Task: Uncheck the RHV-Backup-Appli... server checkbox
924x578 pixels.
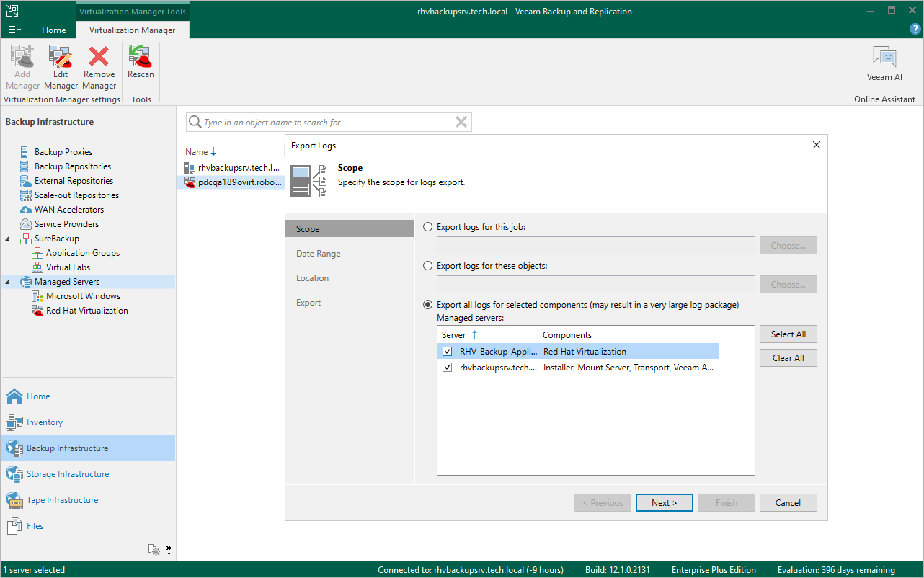Action: pyautogui.click(x=448, y=352)
